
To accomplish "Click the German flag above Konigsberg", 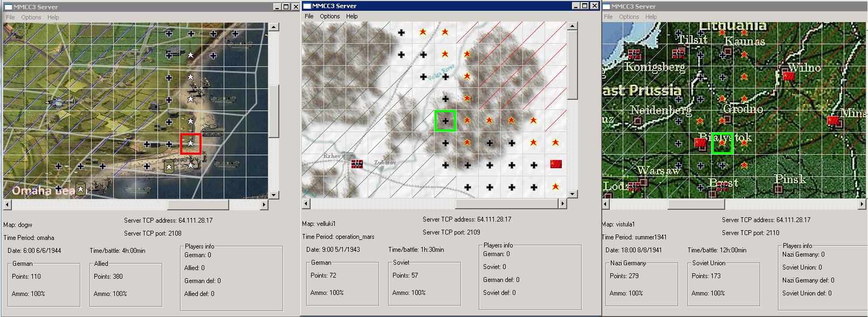I will click(x=635, y=54).
